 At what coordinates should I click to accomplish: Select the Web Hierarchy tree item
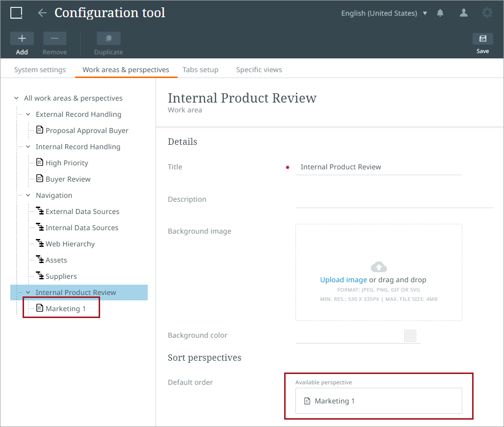[70, 244]
